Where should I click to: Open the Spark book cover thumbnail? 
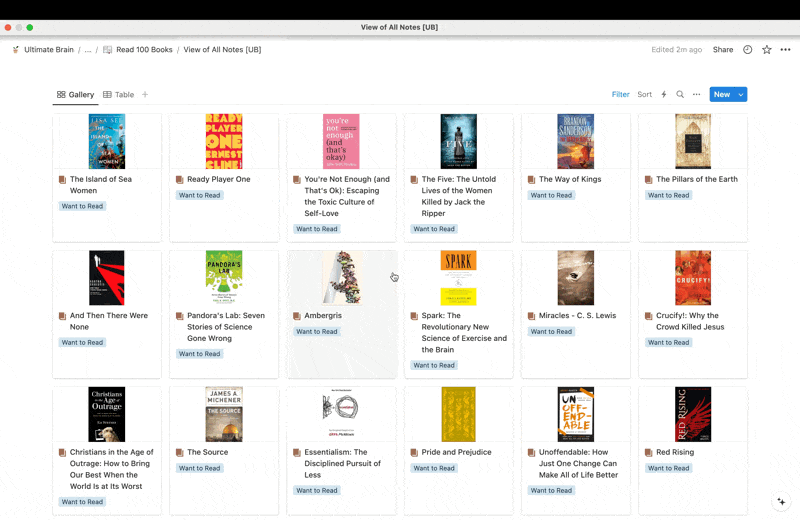[458, 278]
